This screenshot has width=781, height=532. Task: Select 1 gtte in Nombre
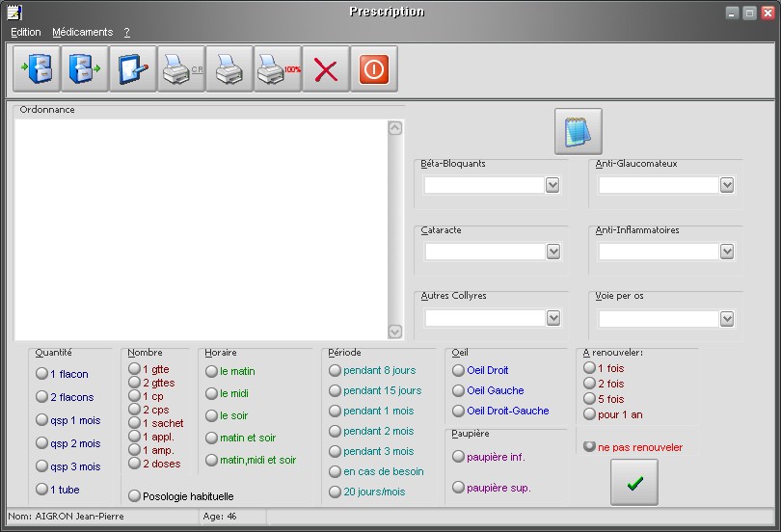[148, 369]
